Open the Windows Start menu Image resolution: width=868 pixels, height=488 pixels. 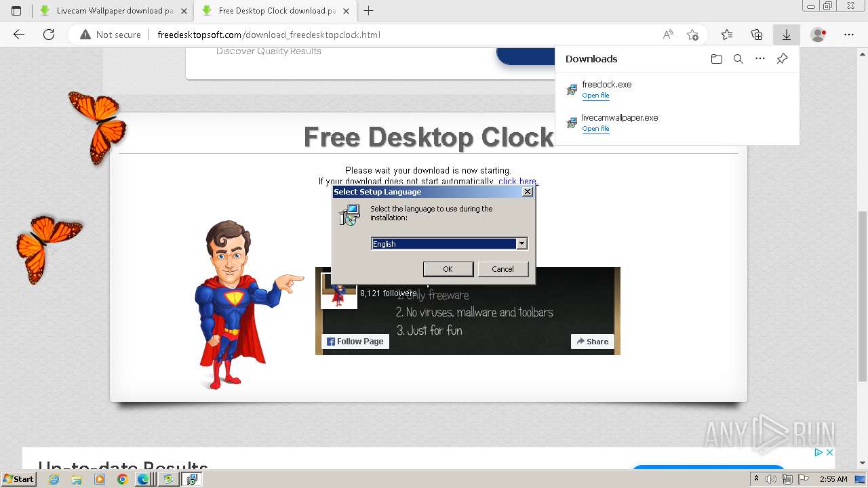pyautogui.click(x=18, y=479)
